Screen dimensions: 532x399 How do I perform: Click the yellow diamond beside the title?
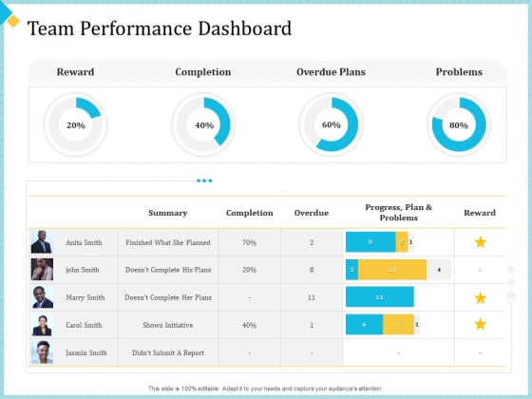click(x=13, y=21)
